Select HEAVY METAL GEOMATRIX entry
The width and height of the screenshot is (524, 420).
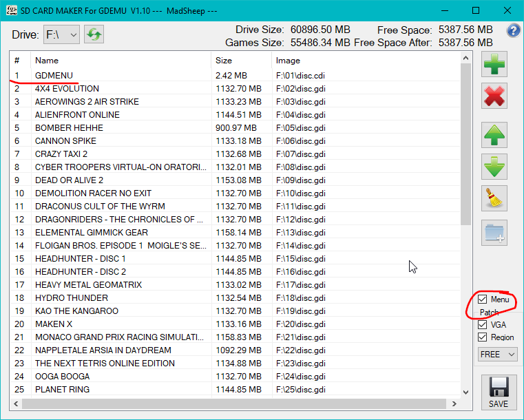(235, 284)
